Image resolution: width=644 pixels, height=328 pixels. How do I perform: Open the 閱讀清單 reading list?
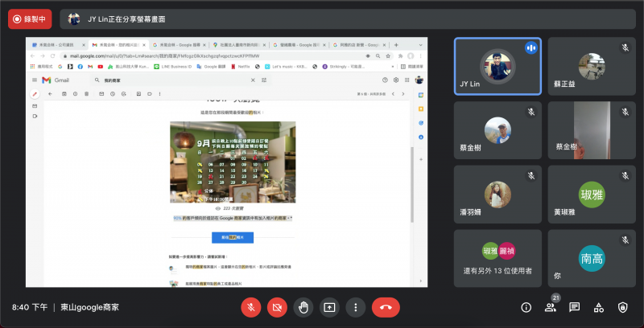tap(412, 67)
